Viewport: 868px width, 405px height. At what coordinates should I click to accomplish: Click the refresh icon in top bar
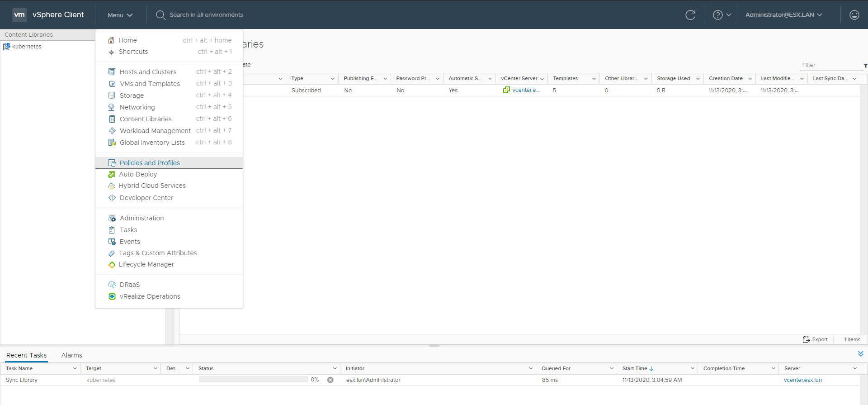click(x=690, y=15)
